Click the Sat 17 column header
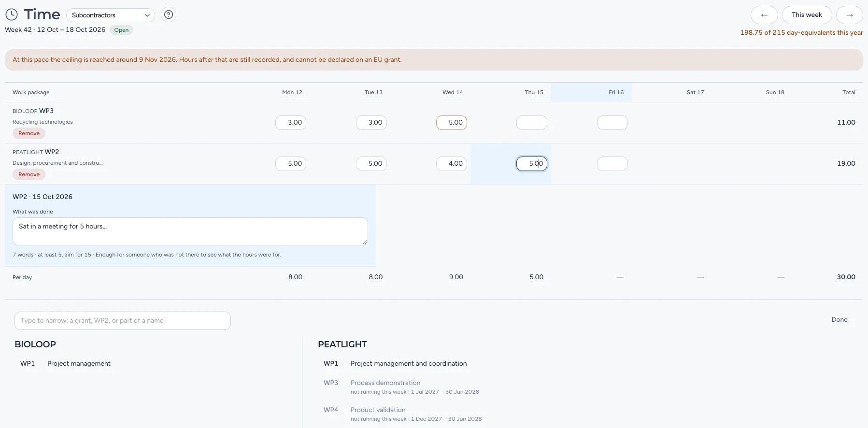Viewport: 868px width, 428px height. click(x=695, y=92)
